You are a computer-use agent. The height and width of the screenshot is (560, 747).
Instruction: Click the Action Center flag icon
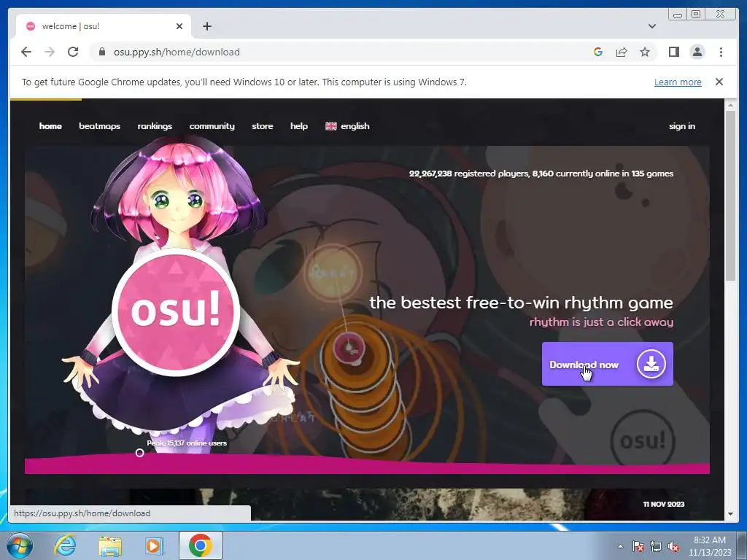coord(638,547)
